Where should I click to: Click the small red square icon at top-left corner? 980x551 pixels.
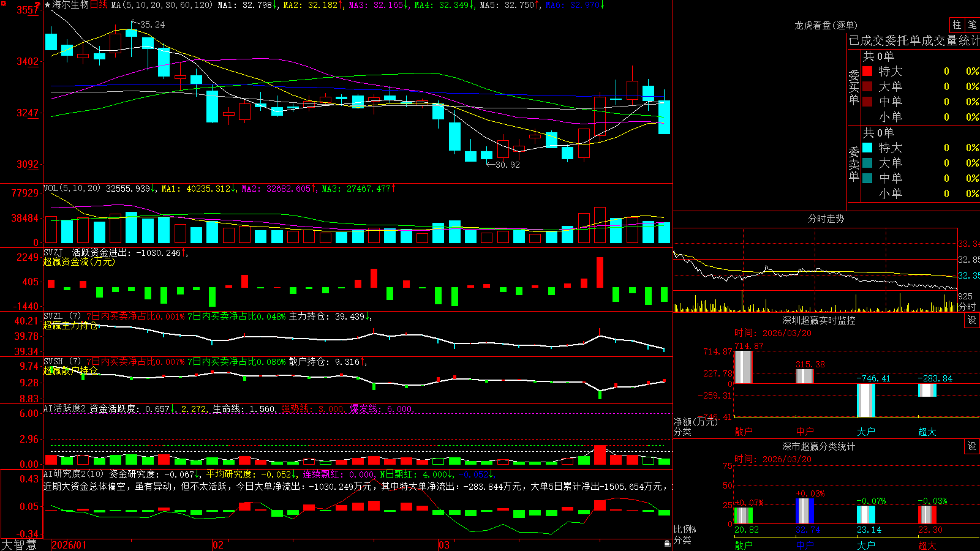tap(3, 4)
